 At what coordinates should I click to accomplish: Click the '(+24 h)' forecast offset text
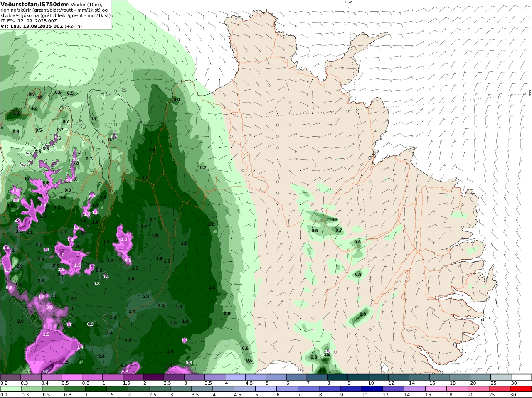point(73,26)
